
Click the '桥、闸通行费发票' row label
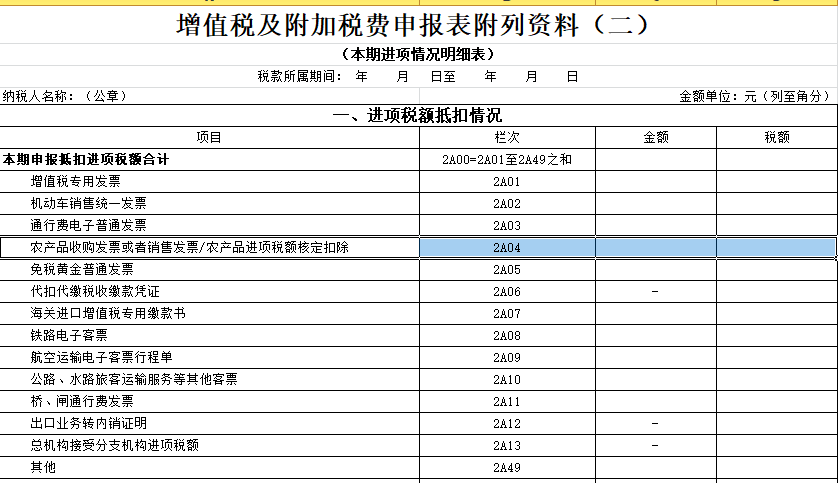point(82,401)
